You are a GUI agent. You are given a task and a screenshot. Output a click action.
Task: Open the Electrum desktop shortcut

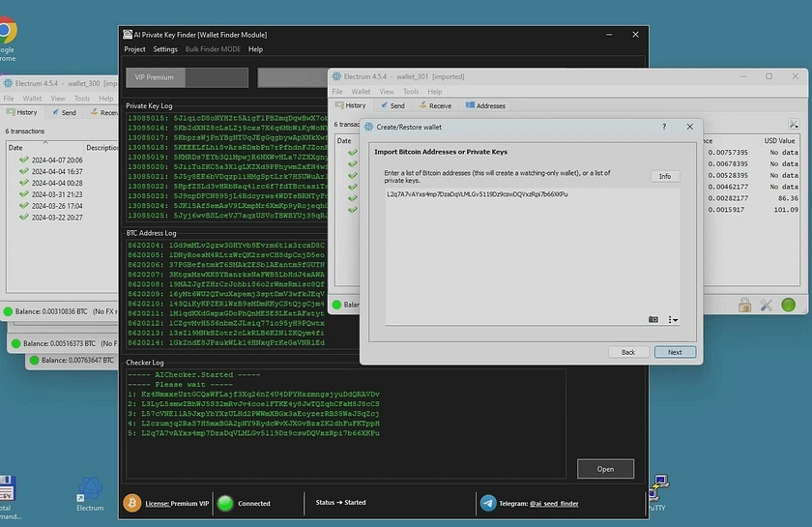90,494
